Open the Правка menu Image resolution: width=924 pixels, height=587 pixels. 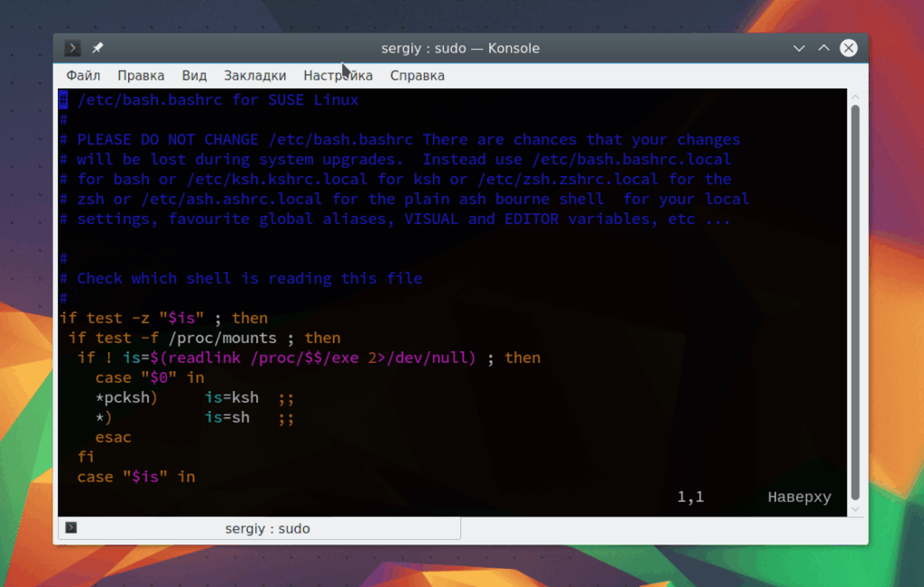141,76
